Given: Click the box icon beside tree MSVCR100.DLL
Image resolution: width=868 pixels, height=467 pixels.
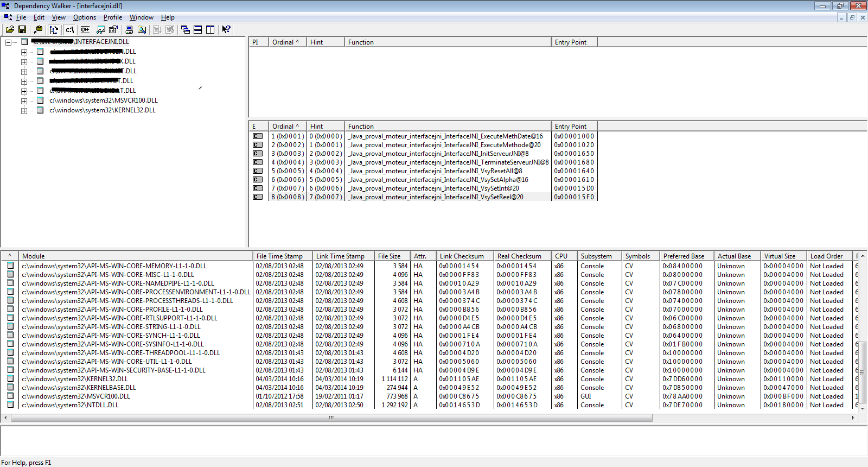Looking at the screenshot, I should pos(40,100).
